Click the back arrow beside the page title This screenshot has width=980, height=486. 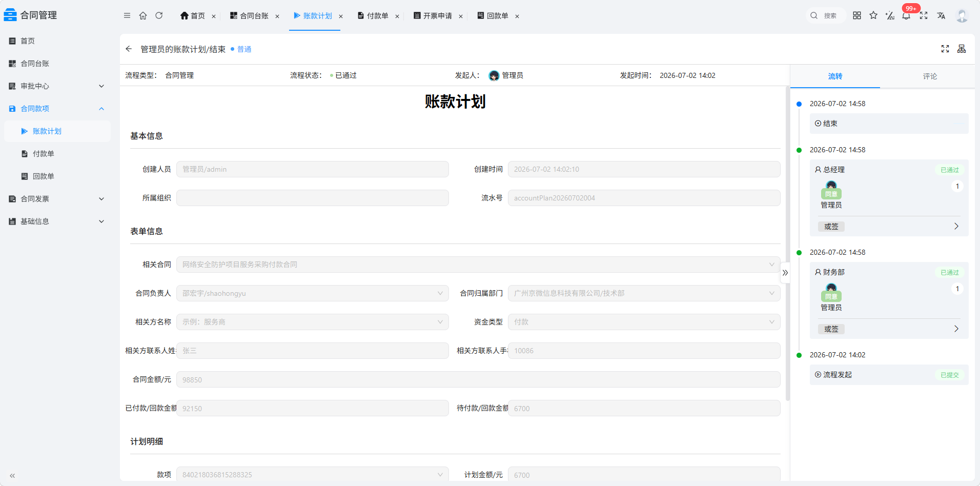(129, 49)
